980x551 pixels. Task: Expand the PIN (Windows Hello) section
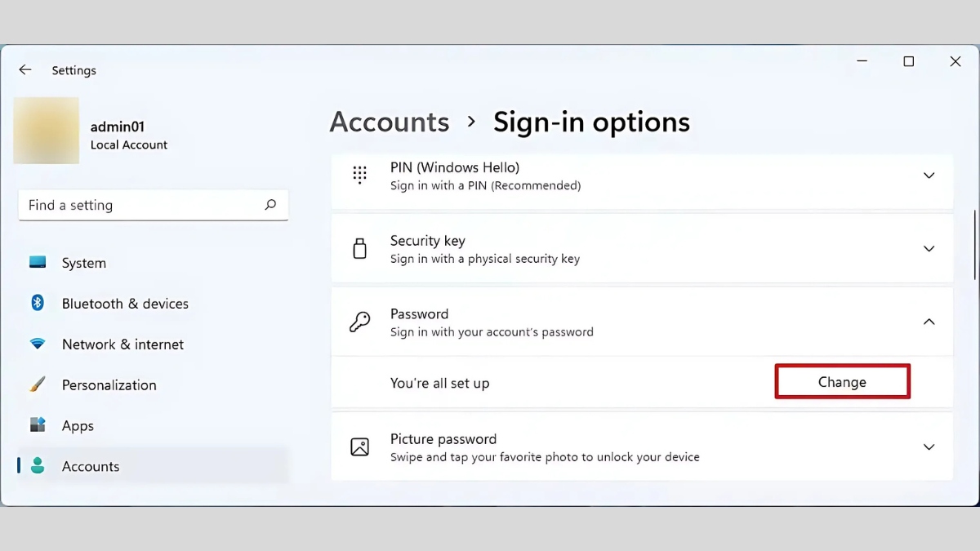coord(929,176)
